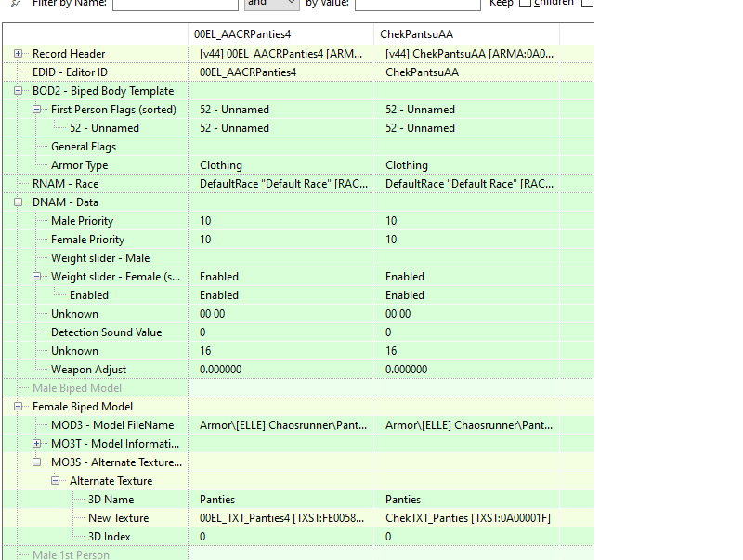Click Record Header value in 00EL_AACRPanties4 column
The width and height of the screenshot is (743, 560).
pos(281,54)
